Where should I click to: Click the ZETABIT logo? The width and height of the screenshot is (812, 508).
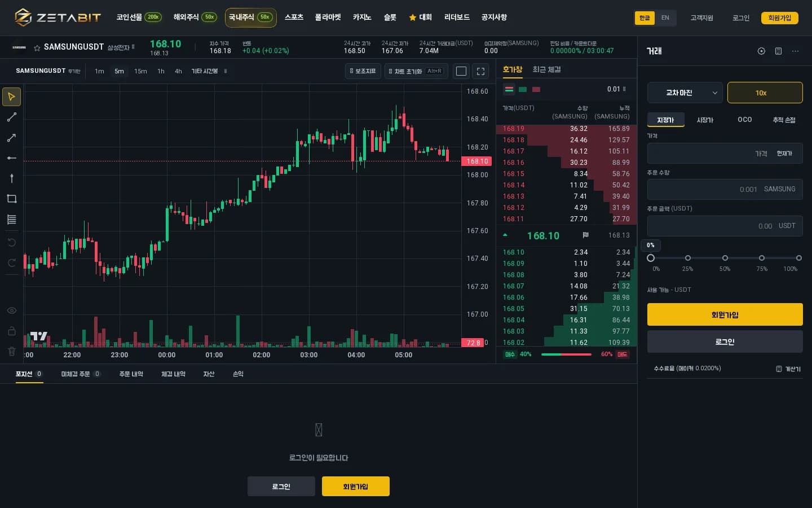coord(58,17)
